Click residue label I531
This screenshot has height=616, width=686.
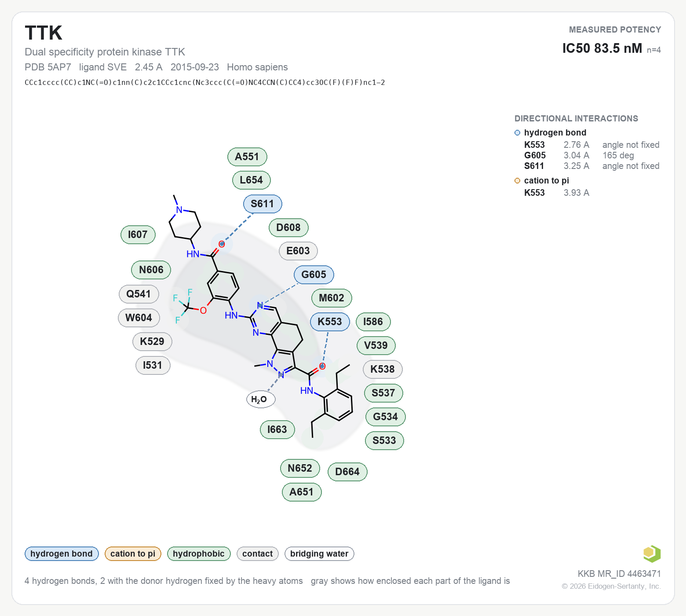point(153,365)
